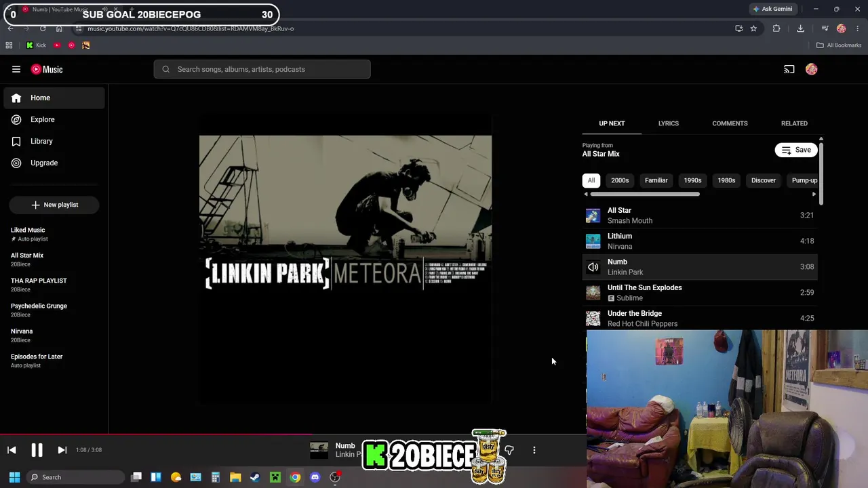868x488 pixels.
Task: Filter queue by 2000s chip
Action: (x=620, y=180)
